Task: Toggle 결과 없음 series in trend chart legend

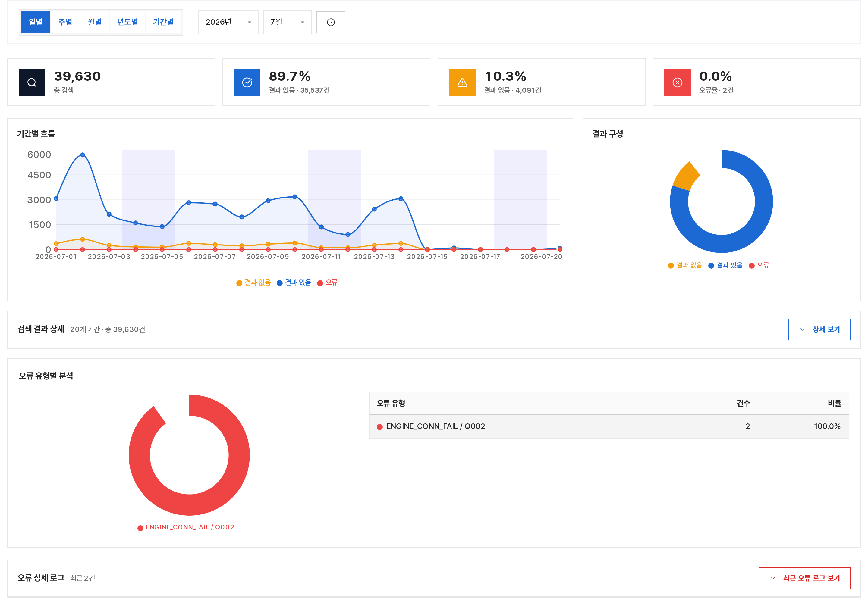Action: tap(253, 283)
